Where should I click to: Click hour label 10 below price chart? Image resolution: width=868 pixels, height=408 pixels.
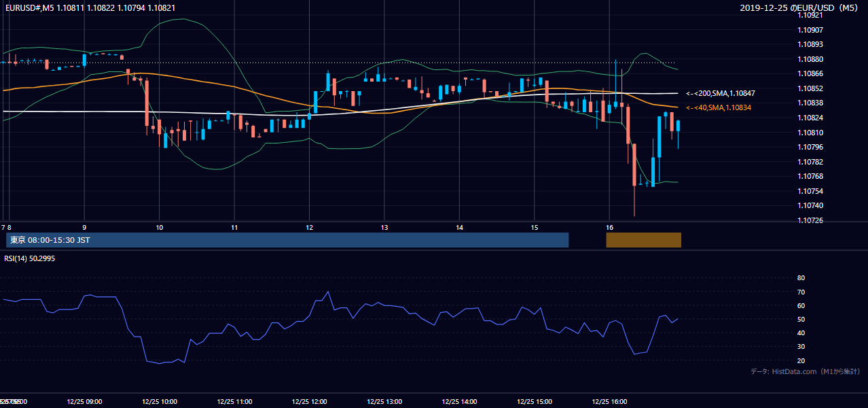coord(159,227)
